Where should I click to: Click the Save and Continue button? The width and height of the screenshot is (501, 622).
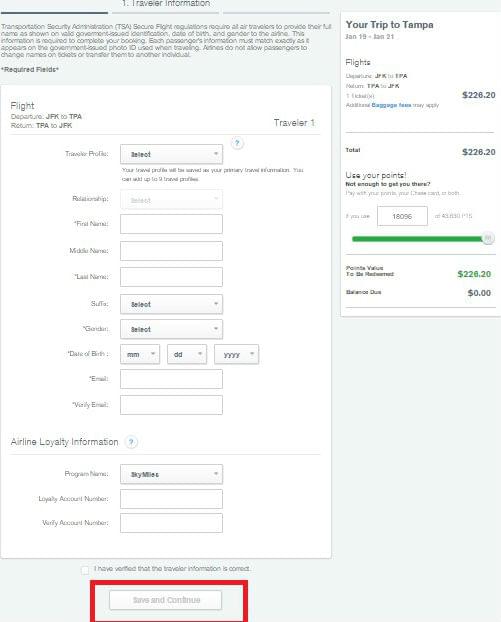click(x=165, y=600)
